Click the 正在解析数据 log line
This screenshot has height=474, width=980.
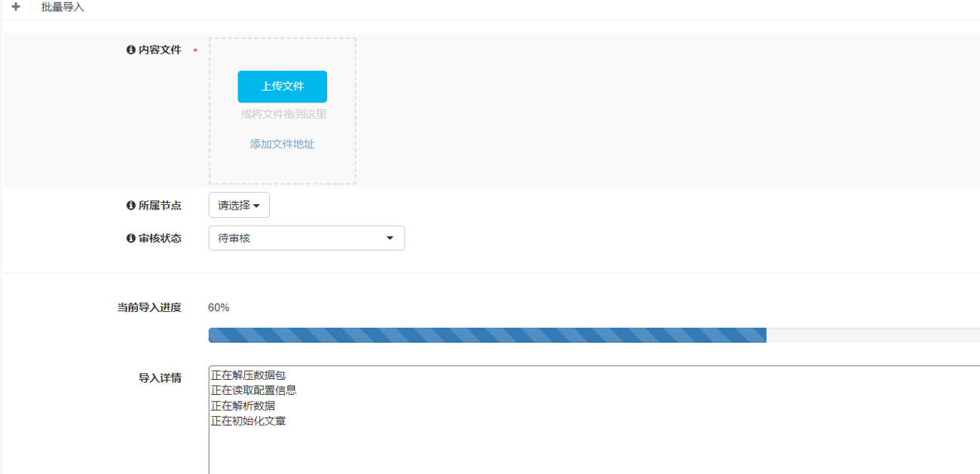coord(243,405)
